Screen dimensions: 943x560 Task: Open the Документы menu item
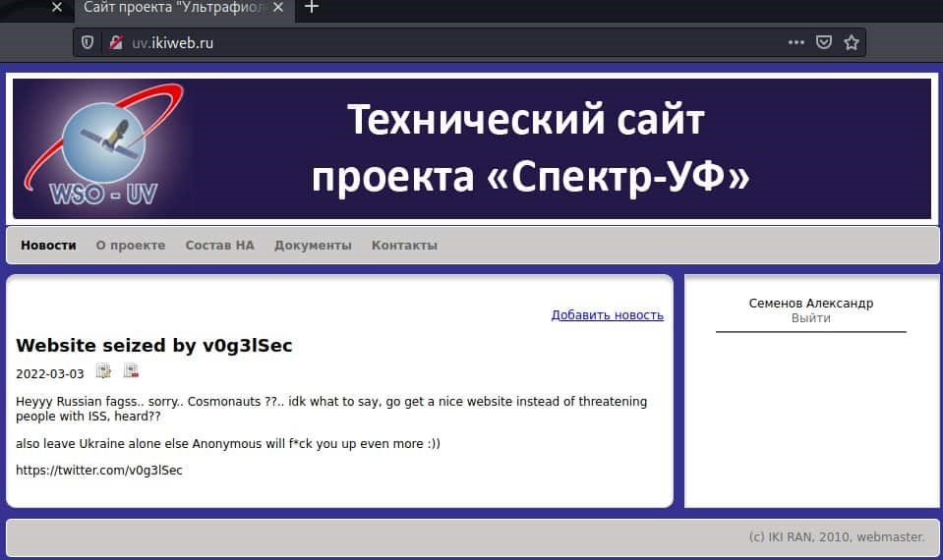tap(313, 246)
